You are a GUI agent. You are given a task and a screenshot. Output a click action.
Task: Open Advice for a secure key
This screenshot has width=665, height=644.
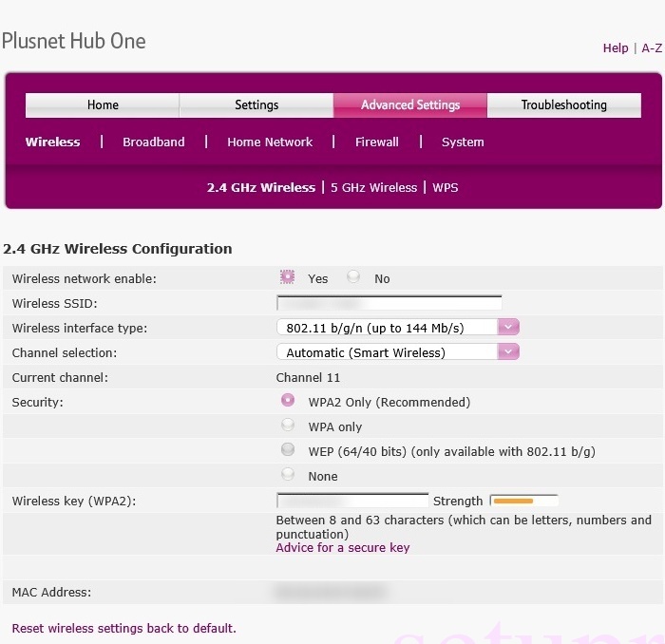pyautogui.click(x=343, y=547)
